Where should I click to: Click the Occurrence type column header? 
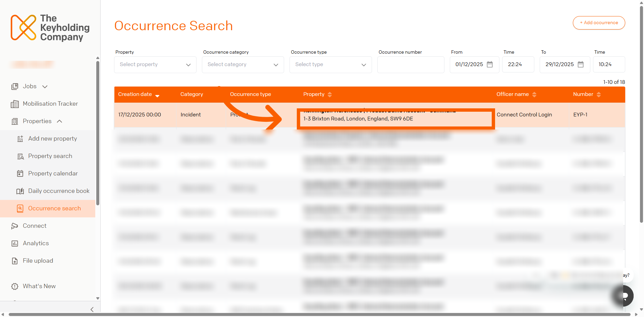(251, 94)
